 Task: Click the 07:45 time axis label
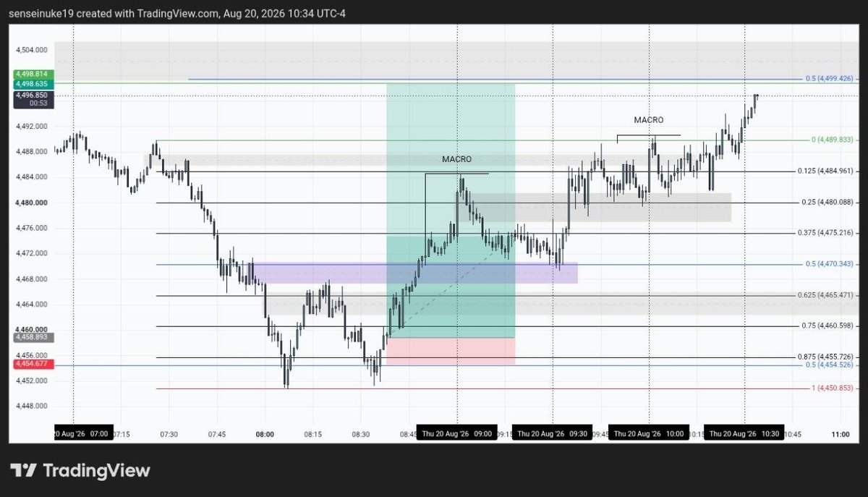(x=217, y=435)
